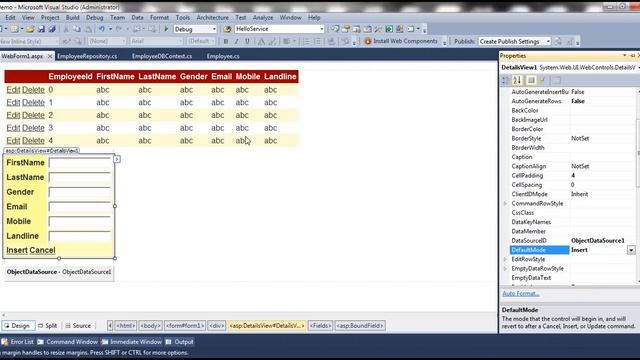Click the Properties panel pin icon

click(632, 56)
